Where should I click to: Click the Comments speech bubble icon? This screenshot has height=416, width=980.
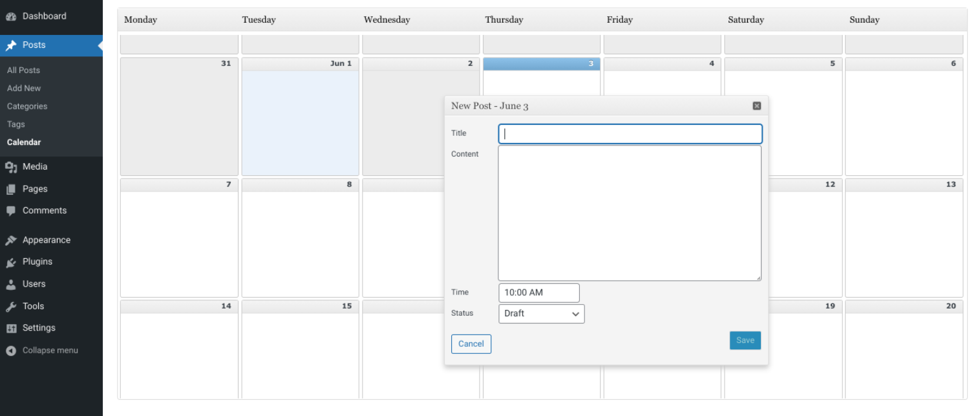point(11,211)
